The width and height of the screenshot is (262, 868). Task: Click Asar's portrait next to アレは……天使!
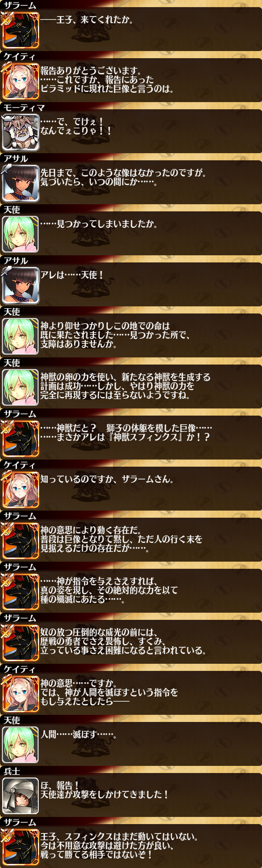(20, 285)
